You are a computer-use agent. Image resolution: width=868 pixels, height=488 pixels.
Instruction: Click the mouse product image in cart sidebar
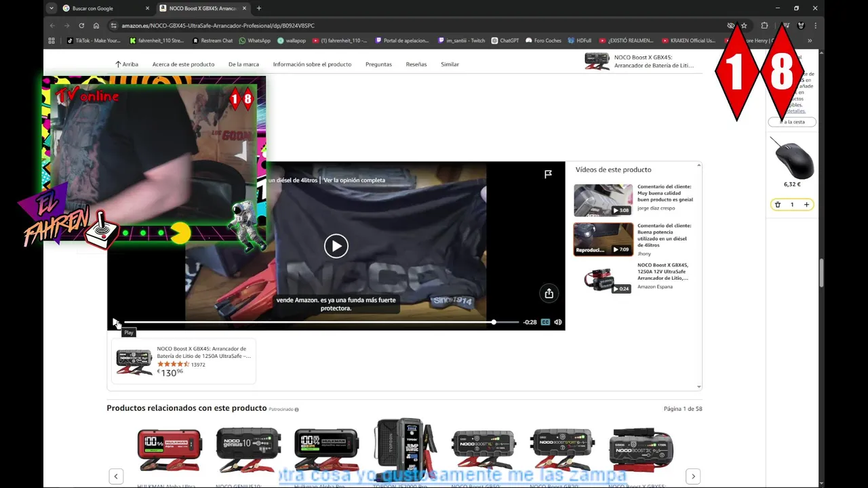click(x=792, y=158)
